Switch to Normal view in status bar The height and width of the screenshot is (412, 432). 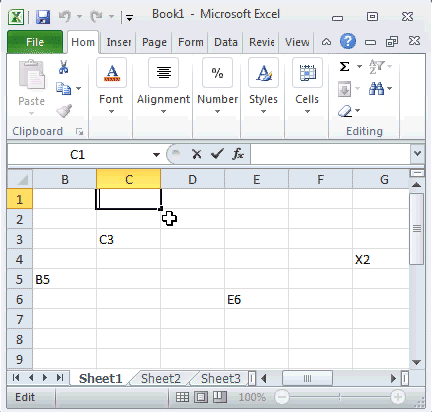click(182, 397)
